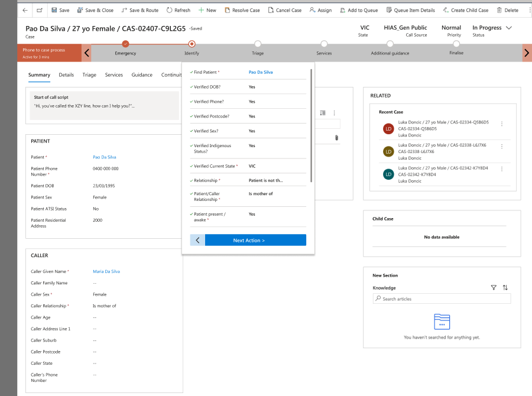
Task: Click the Emergency stage progress marker
Action: tap(125, 43)
